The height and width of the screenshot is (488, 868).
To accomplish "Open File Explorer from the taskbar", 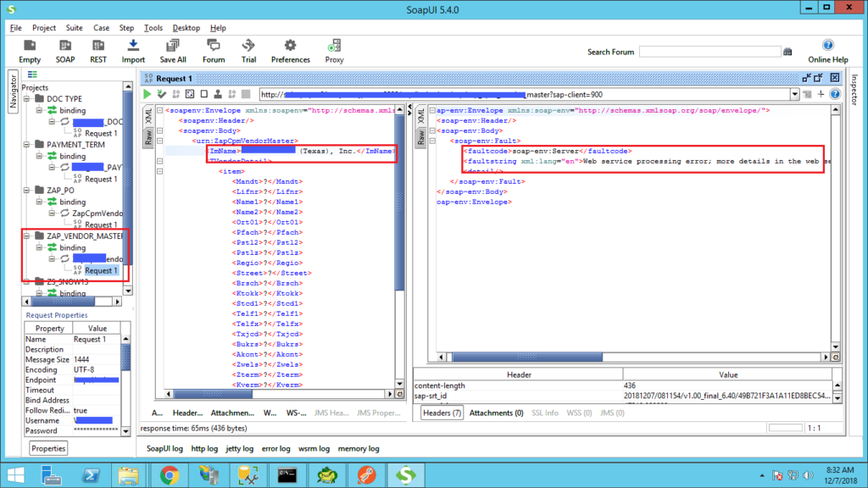I will click(x=129, y=475).
